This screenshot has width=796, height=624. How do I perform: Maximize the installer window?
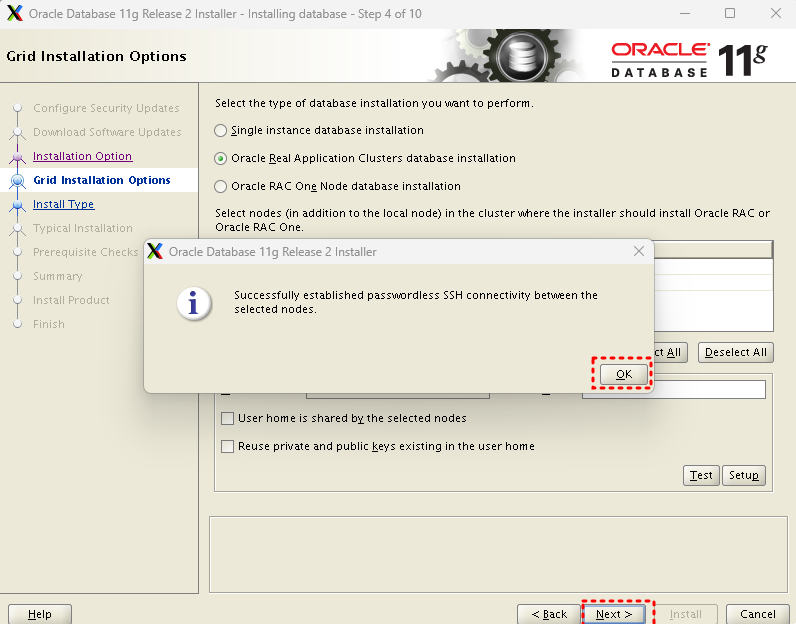(729, 13)
